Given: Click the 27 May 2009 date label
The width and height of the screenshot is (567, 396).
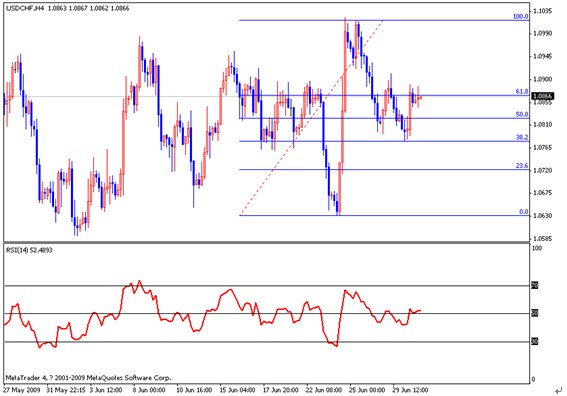Looking at the screenshot, I should tap(22, 390).
